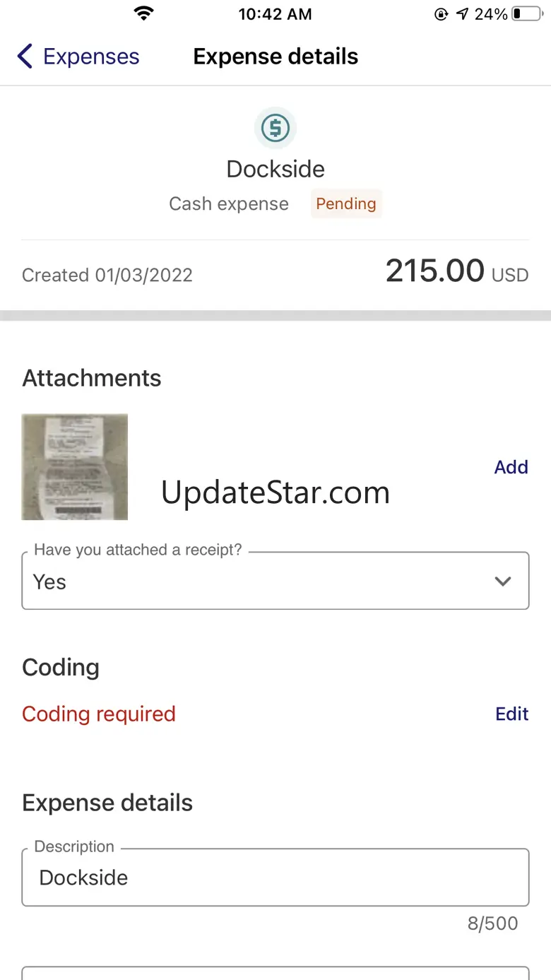Tap Edit next to Coding
Viewport: 551px width, 980px height.
[x=511, y=714]
